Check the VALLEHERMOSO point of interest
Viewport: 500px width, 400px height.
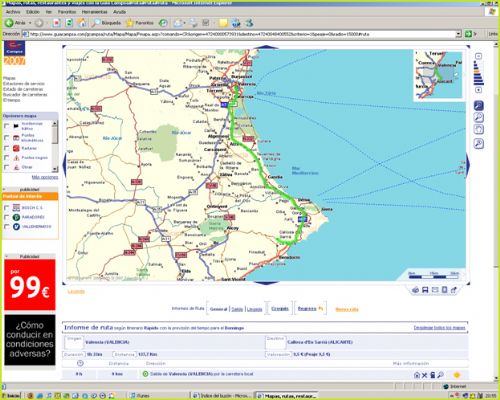(6, 226)
